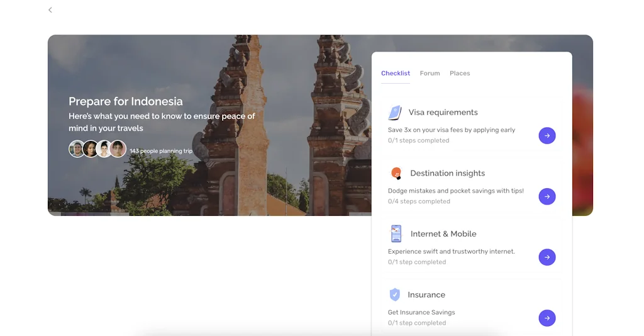Click the 143 people planning trip text

pyautogui.click(x=161, y=151)
